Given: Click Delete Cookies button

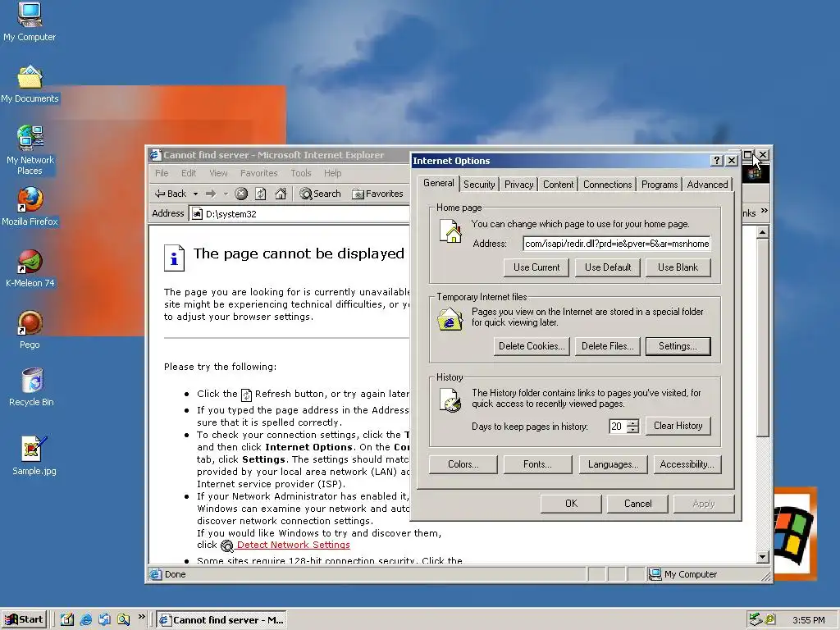Looking at the screenshot, I should [x=532, y=346].
